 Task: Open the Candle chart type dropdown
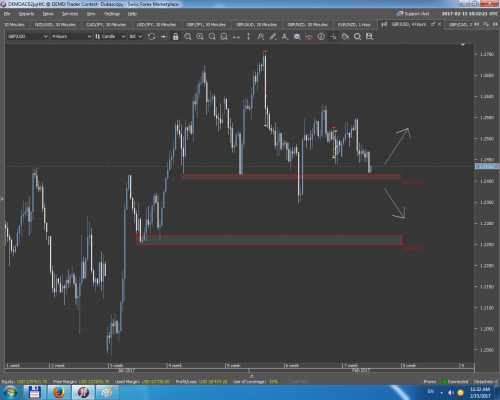tap(110, 36)
